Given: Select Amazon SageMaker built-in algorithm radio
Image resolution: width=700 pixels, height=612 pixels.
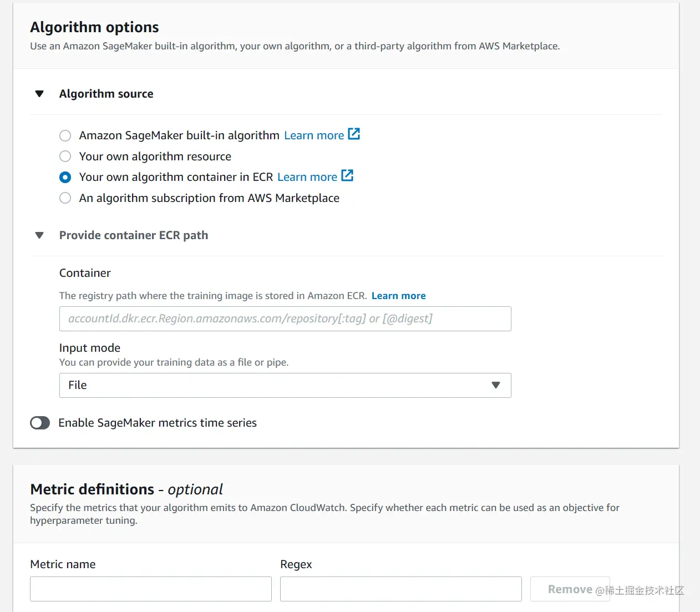Looking at the screenshot, I should pos(65,136).
